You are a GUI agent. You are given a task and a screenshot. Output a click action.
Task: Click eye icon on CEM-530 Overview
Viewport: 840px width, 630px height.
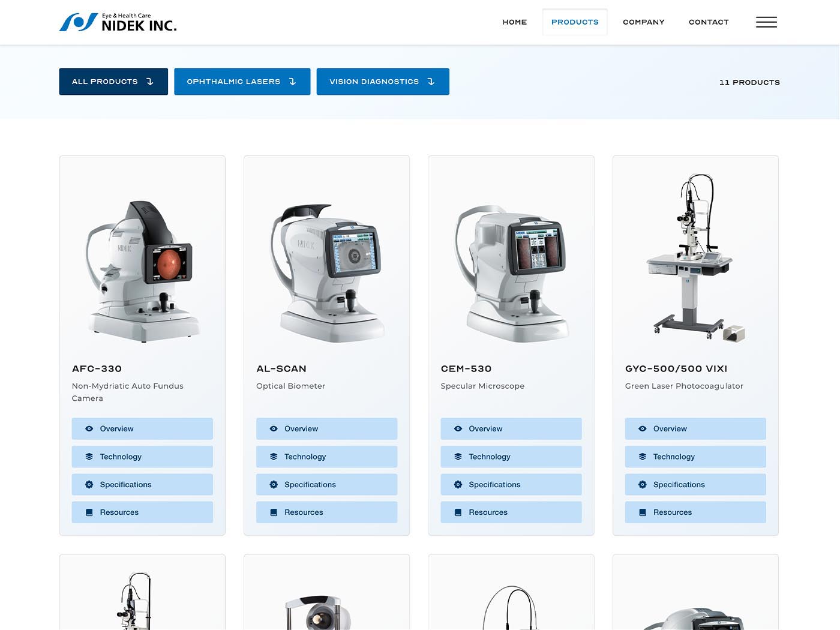point(458,429)
